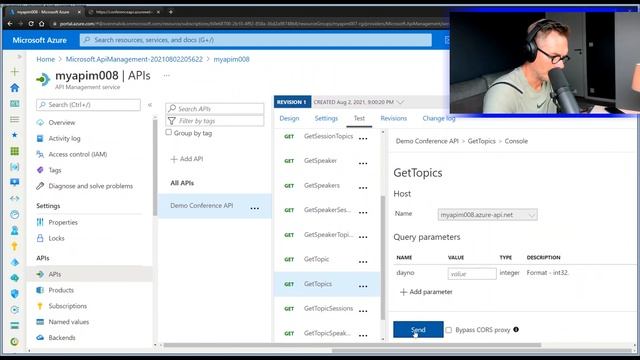Viewport: 640px width, 360px height.
Task: Click the Bypass CORS proxy info icon
Action: click(x=516, y=329)
